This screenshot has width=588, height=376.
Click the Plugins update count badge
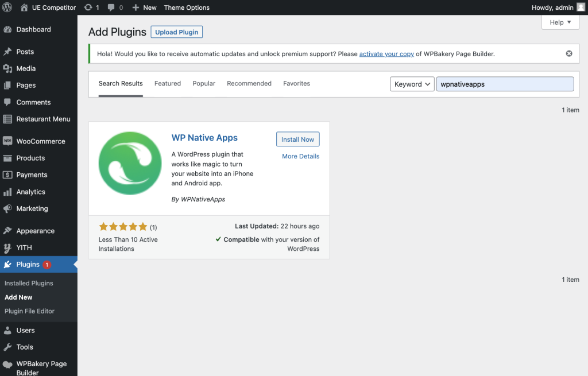click(47, 265)
